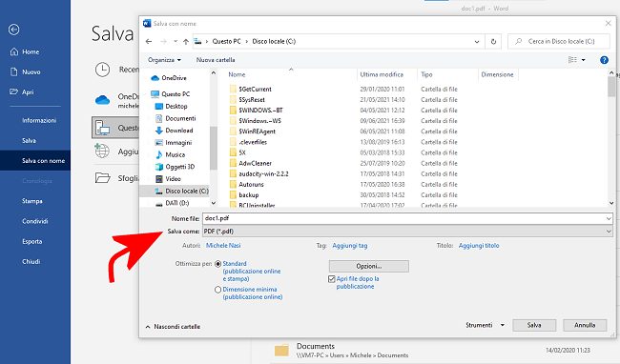Viewport: 620px width, 364px height.
Task: Open Desktop in navigation tree
Action: [171, 106]
